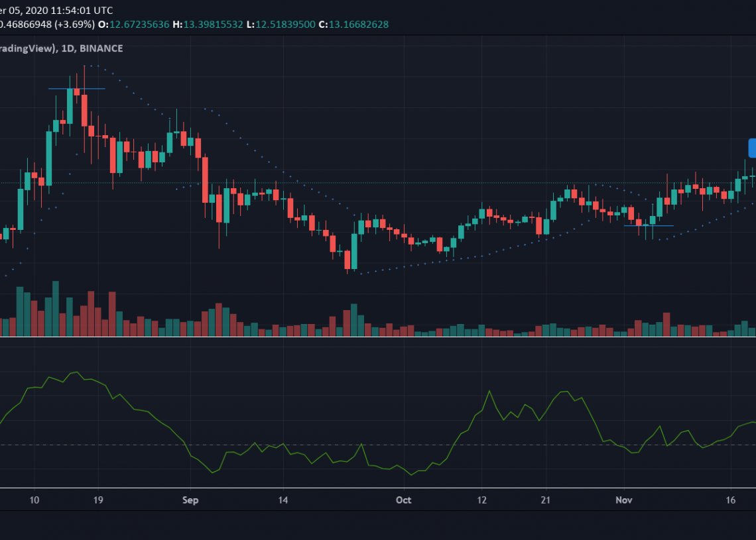
Task: Select the Sep label on the time axis
Action: (190, 500)
